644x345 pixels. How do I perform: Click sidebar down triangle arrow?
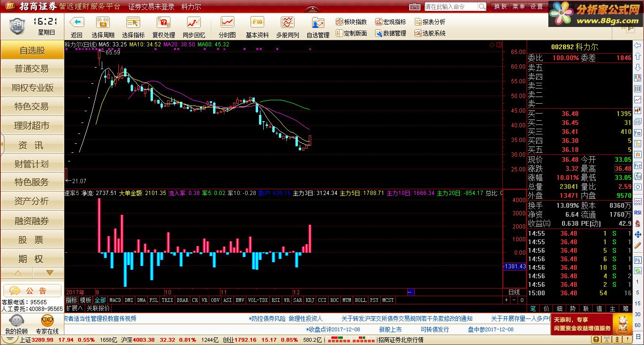(x=49, y=273)
